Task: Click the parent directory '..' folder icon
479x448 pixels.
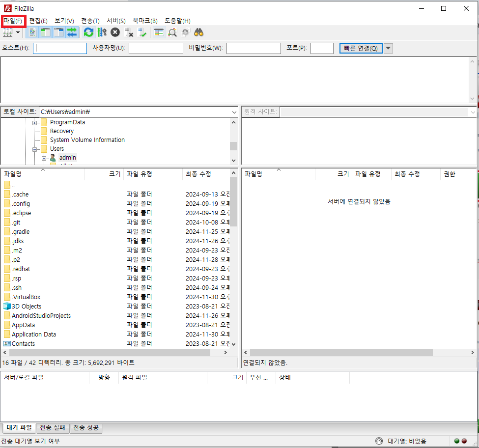Action: [x=7, y=185]
